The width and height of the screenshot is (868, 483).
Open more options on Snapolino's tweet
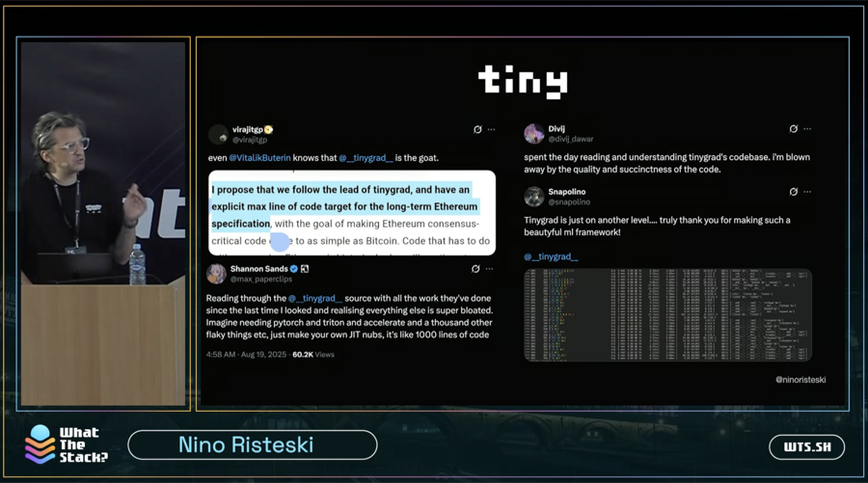807,192
